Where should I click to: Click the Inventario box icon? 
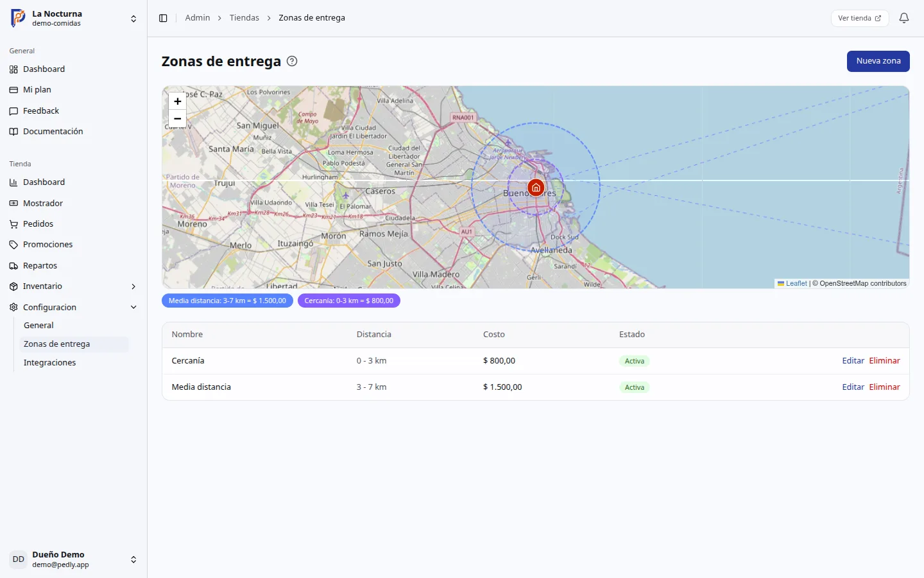click(13, 286)
